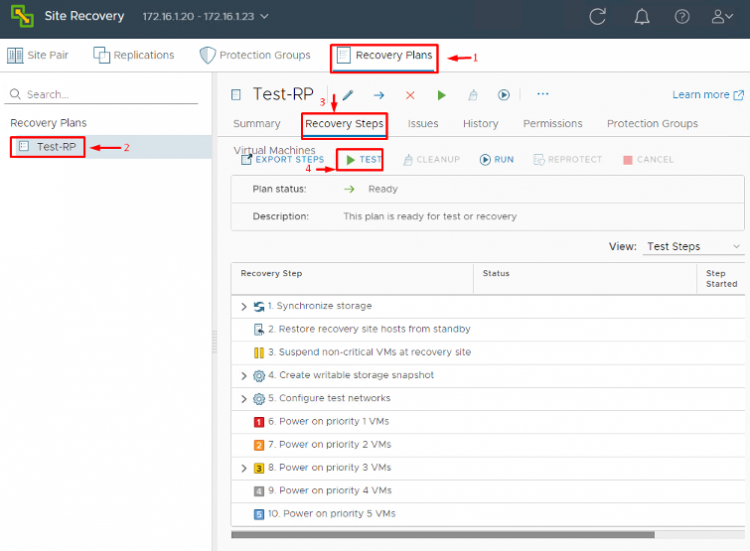Viewport: 750px width, 551px height.
Task: Click the blue priority 5 icon
Action: (259, 515)
